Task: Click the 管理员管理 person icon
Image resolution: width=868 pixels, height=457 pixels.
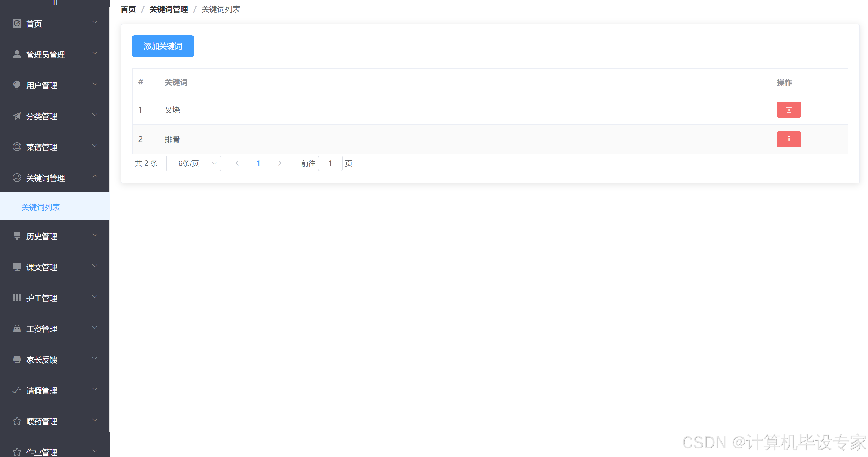Action: tap(17, 54)
